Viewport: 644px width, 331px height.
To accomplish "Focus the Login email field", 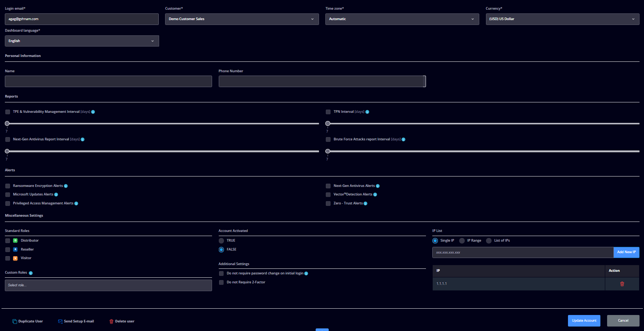I will point(82,19).
